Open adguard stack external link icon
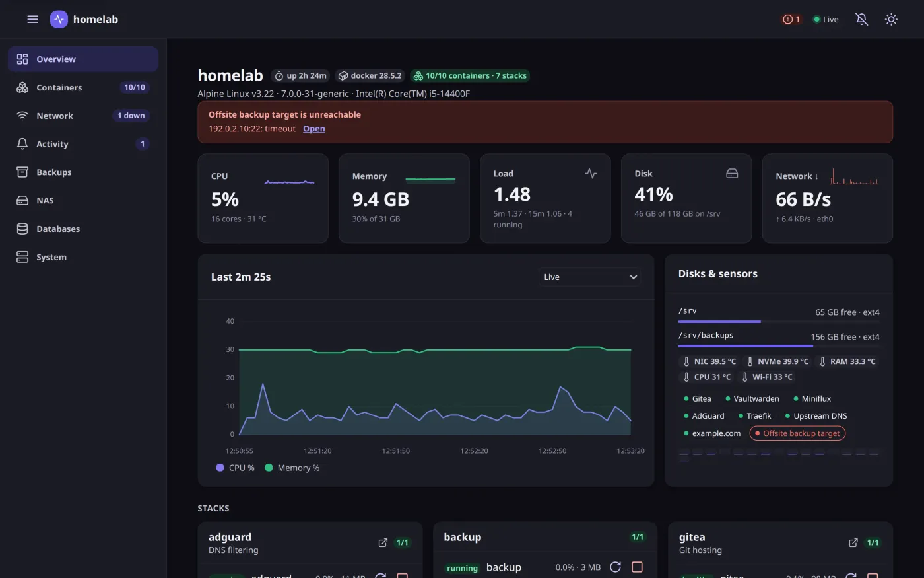The width and height of the screenshot is (924, 578). (383, 542)
